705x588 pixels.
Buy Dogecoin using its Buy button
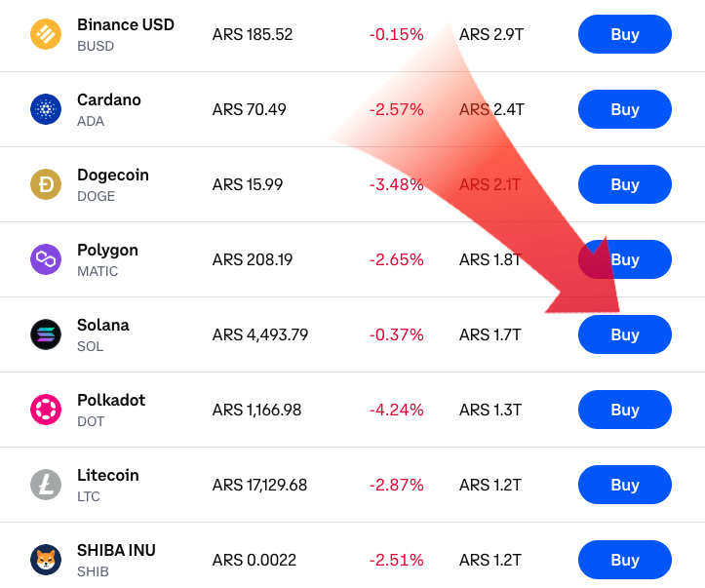[624, 184]
